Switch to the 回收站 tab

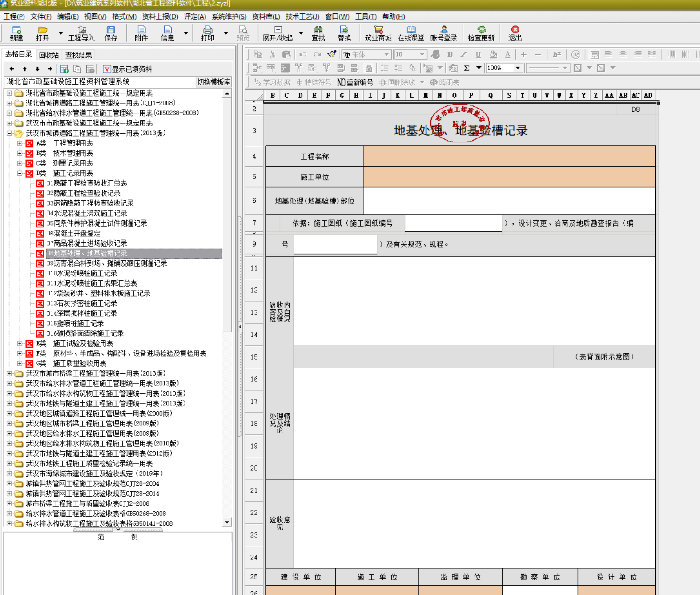(49, 55)
